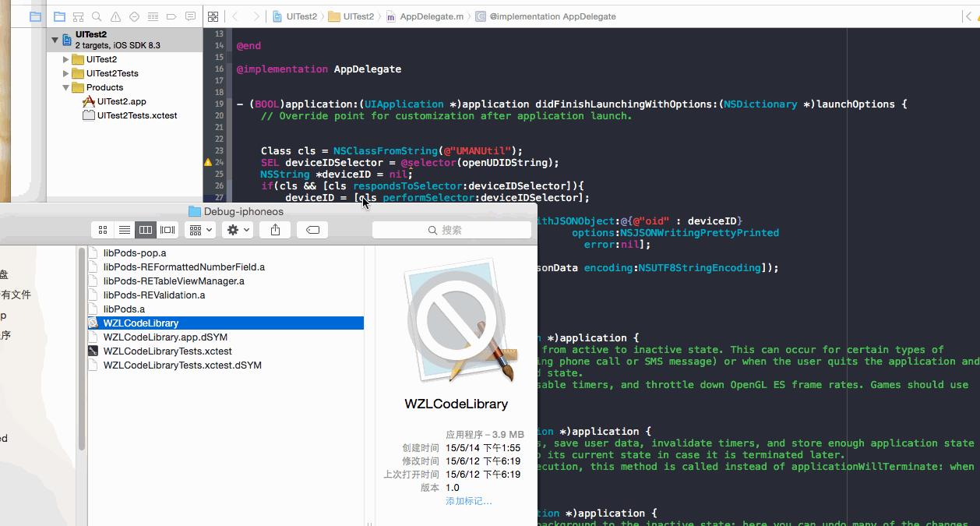Switch Finder to icon view
This screenshot has height=526, width=980.
tap(102, 230)
